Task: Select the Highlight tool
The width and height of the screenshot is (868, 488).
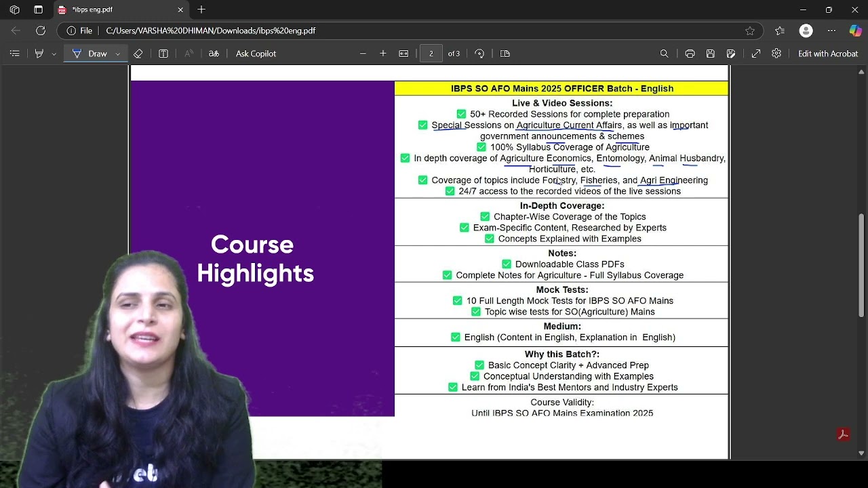Action: (39, 54)
